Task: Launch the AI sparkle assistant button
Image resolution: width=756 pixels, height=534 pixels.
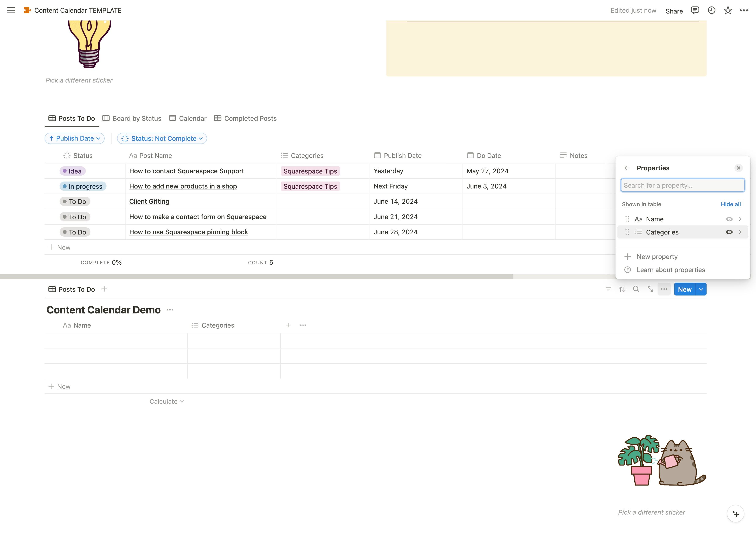Action: pos(735,514)
